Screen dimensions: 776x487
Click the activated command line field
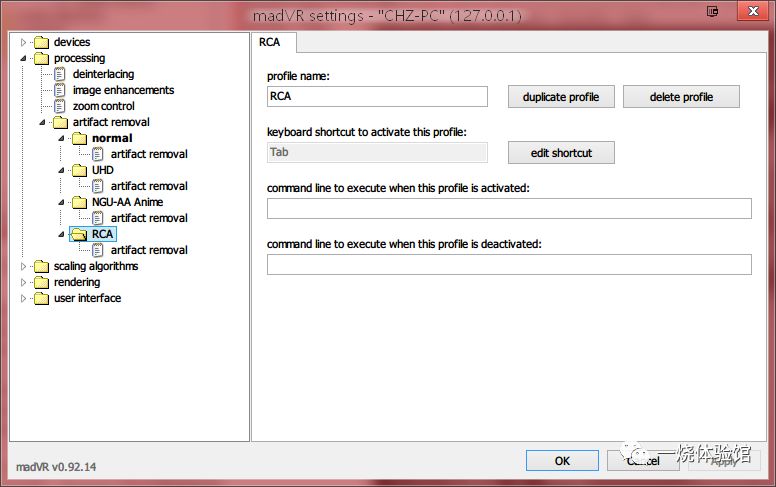click(x=509, y=208)
